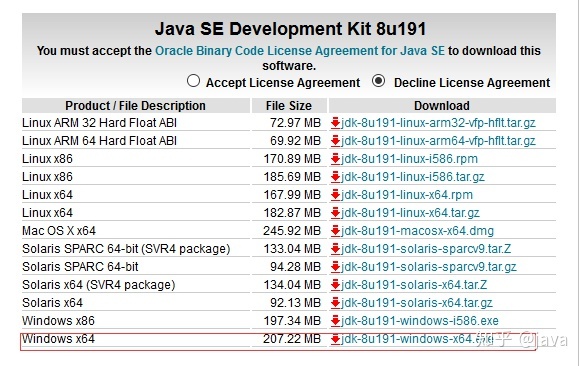Image resolution: width=584 pixels, height=366 pixels.
Task: Download jdk-8u191-linux-i586.tar.gz file
Action: (x=413, y=177)
